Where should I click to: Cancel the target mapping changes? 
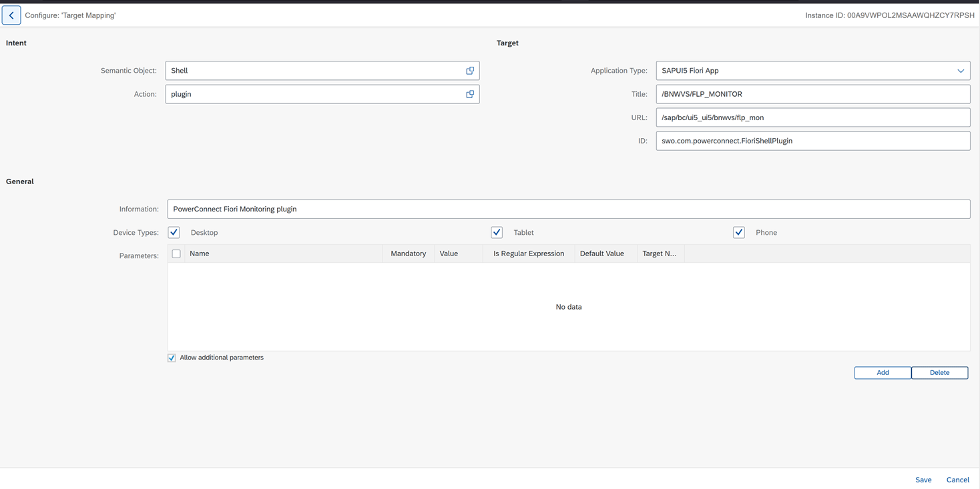(x=957, y=480)
